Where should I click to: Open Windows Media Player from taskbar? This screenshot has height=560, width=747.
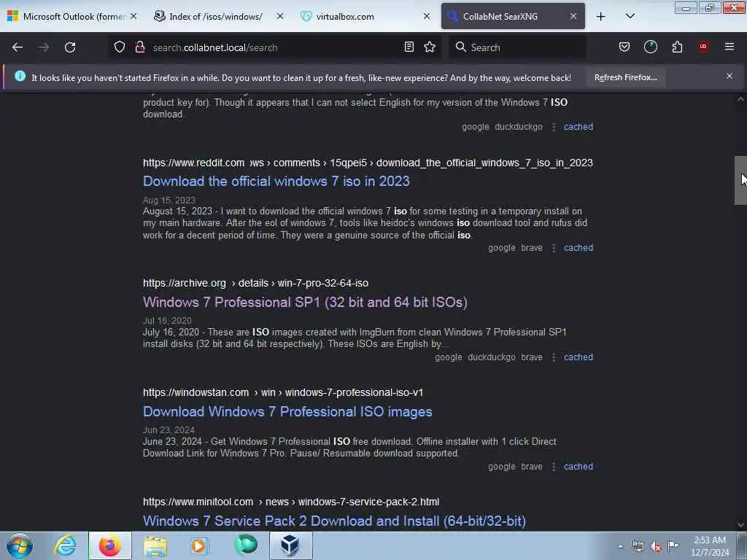click(x=200, y=546)
